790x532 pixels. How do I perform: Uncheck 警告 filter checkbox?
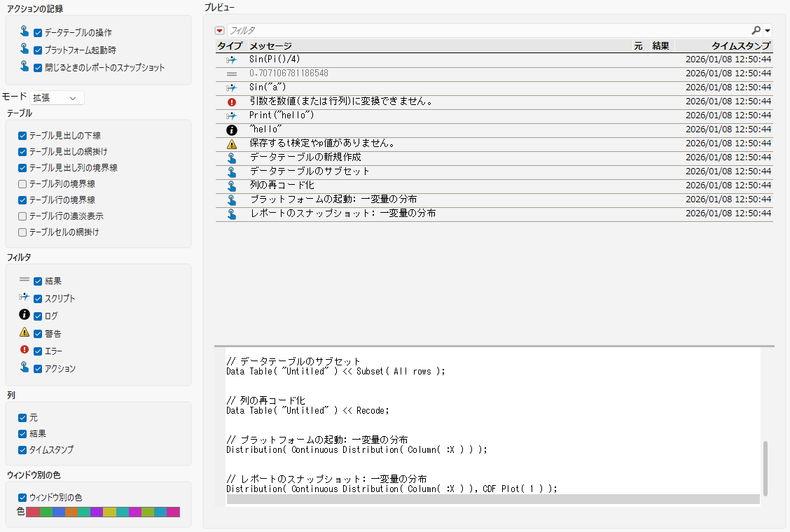[x=38, y=333]
